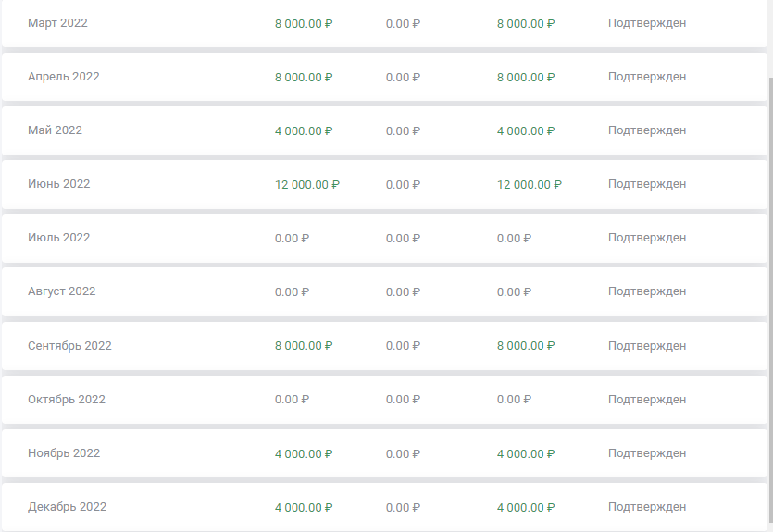Image resolution: width=773 pixels, height=532 pixels.
Task: Select the Апрель 2022 entry
Action: pyautogui.click(x=384, y=77)
